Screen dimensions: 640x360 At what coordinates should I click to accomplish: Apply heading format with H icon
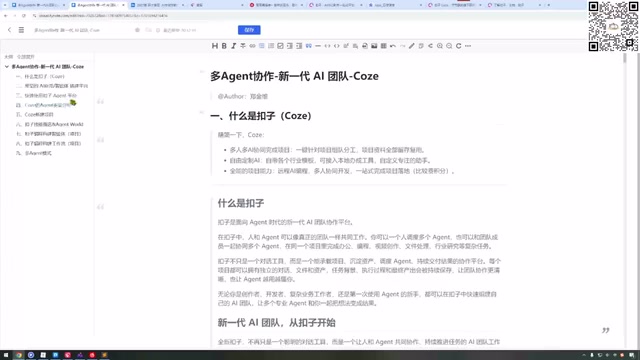(215, 46)
